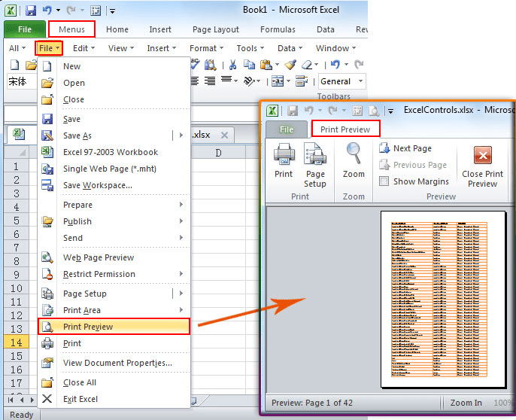Expand the Prepare submenu arrow

181,205
